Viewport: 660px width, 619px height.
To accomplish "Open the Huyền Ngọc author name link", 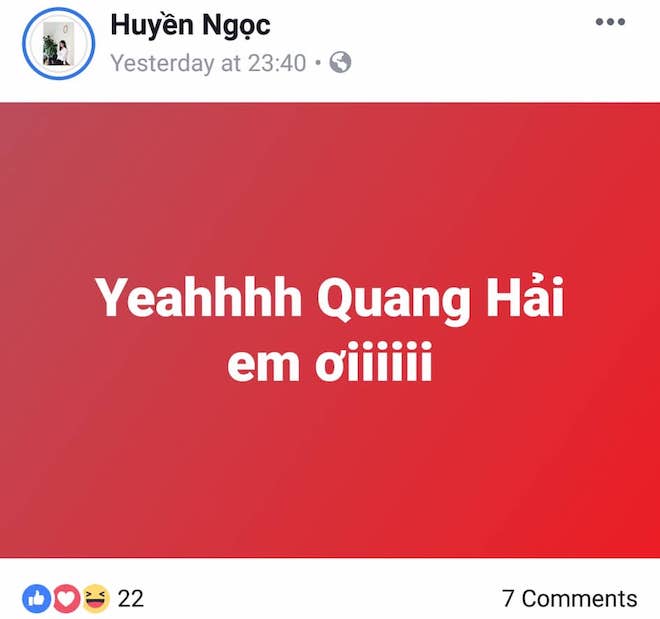I will tap(190, 26).
